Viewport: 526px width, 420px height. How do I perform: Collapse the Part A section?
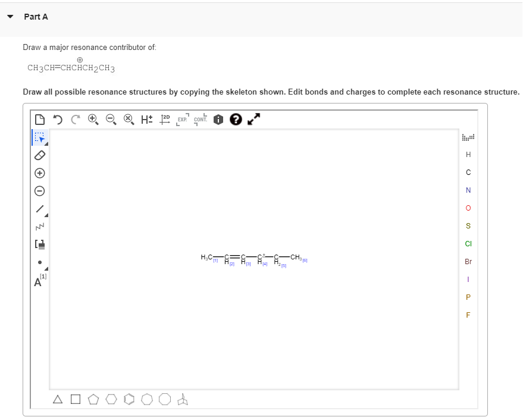click(x=10, y=17)
